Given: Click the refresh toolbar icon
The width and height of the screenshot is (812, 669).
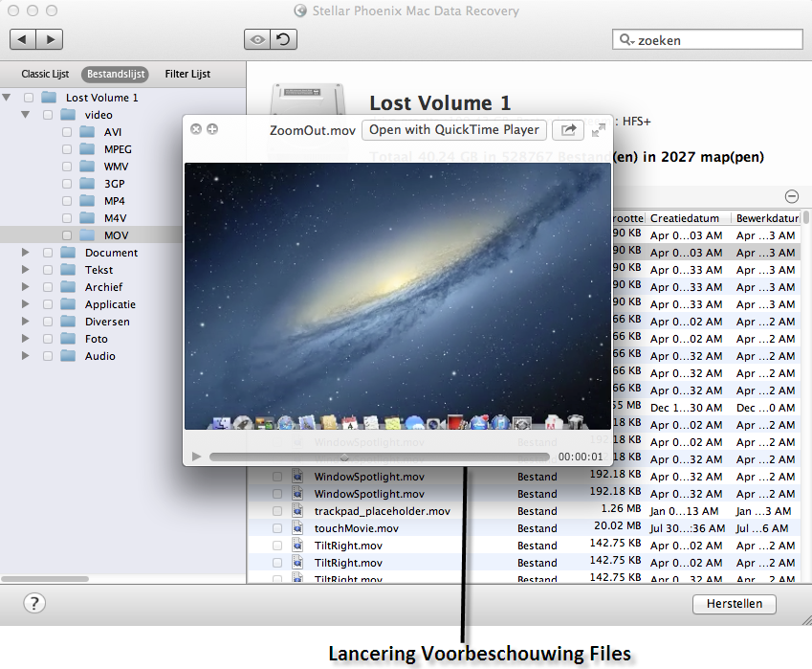Looking at the screenshot, I should [x=284, y=39].
